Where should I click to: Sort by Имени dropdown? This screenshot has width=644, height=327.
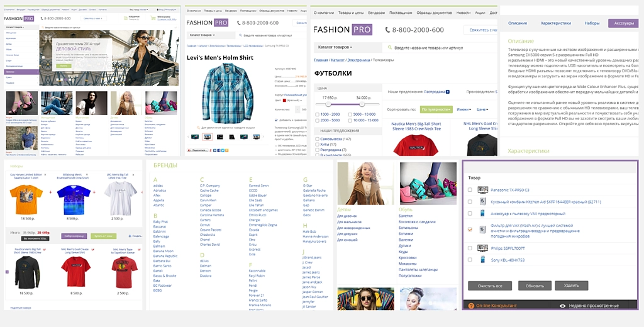464,109
